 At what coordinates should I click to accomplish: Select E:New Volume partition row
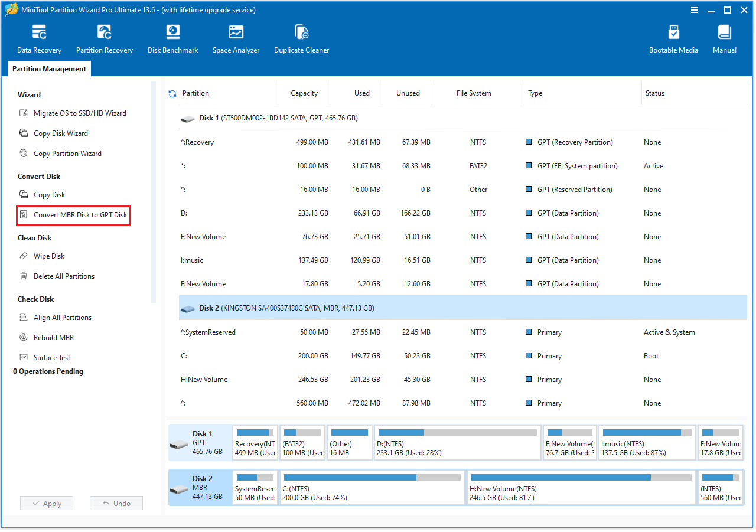(462, 237)
